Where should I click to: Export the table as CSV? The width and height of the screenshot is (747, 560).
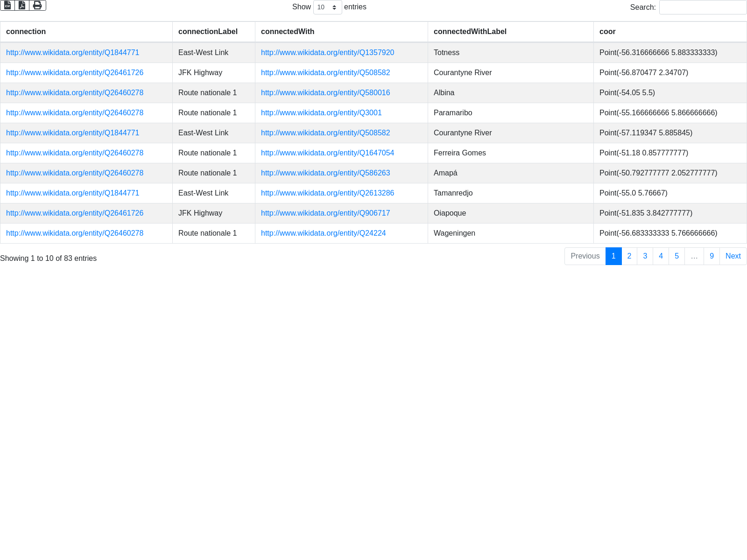(x=7, y=5)
